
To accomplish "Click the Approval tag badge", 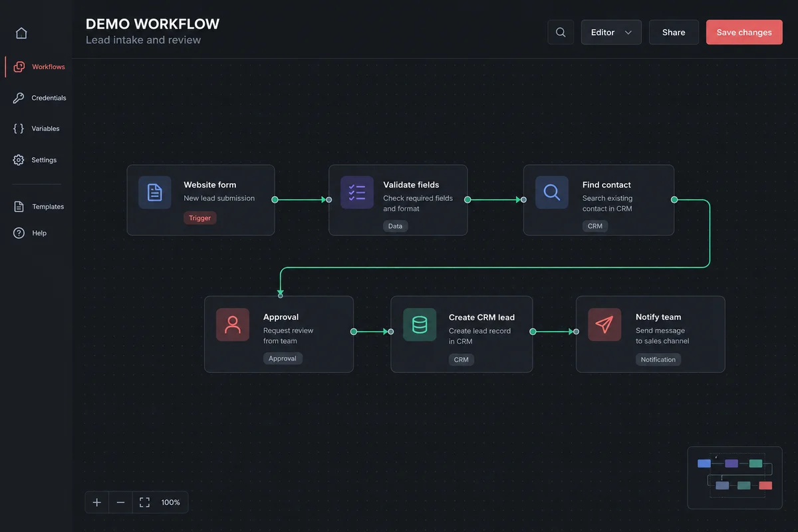I will [283, 358].
